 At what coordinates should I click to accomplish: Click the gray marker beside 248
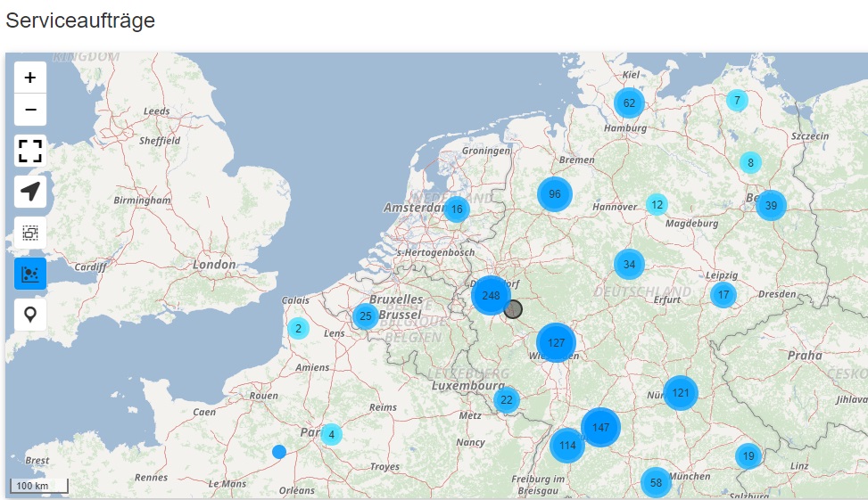[x=513, y=309]
